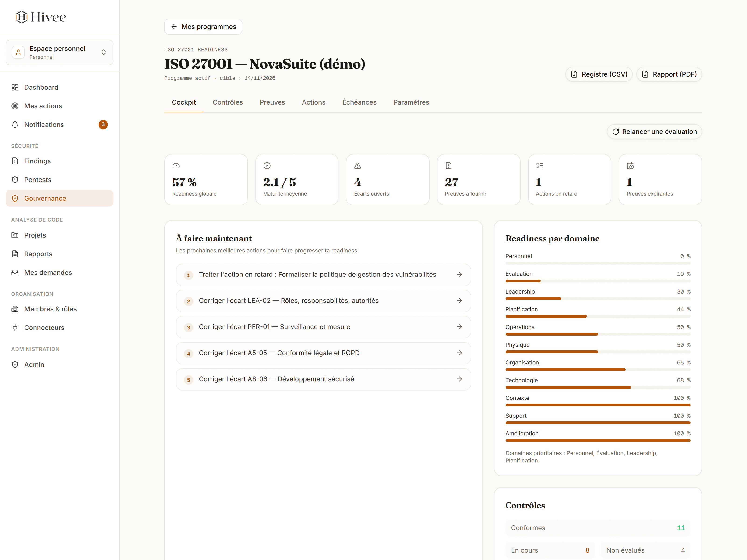Click the Relancer une évaluation button
Screen dimensions: 747x560
(654, 132)
